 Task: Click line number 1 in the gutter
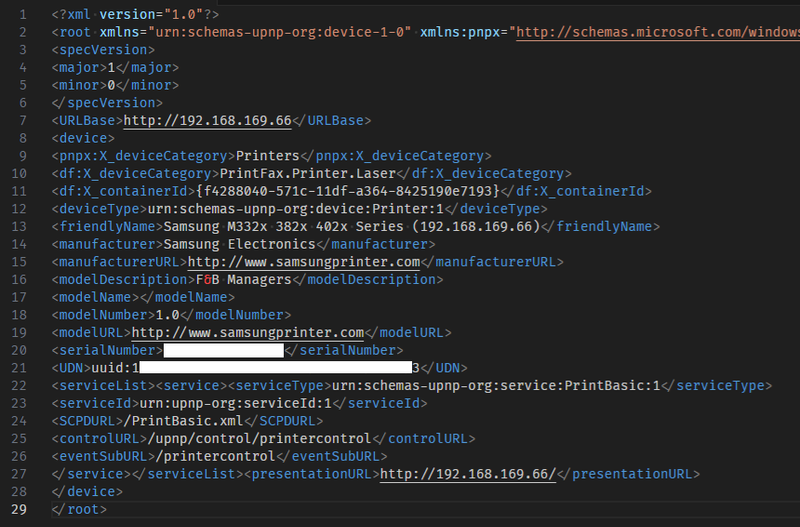[x=23, y=15]
